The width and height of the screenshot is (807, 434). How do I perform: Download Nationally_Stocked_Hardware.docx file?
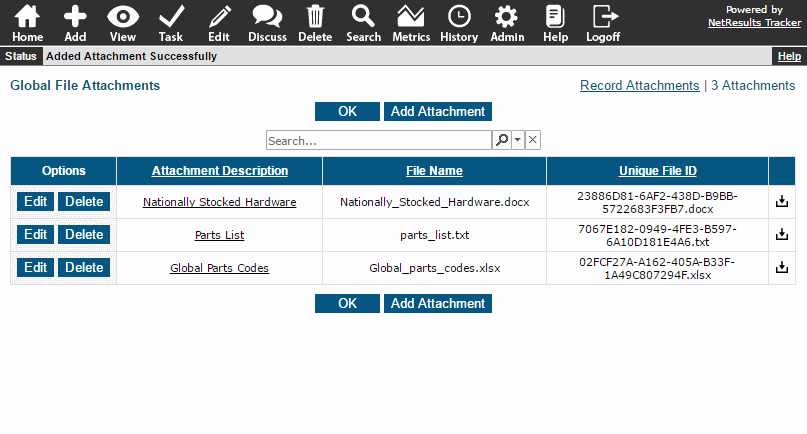pos(782,201)
